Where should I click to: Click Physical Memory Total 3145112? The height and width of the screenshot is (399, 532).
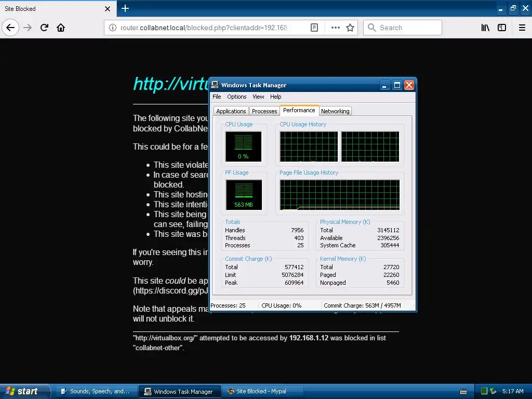tap(388, 230)
